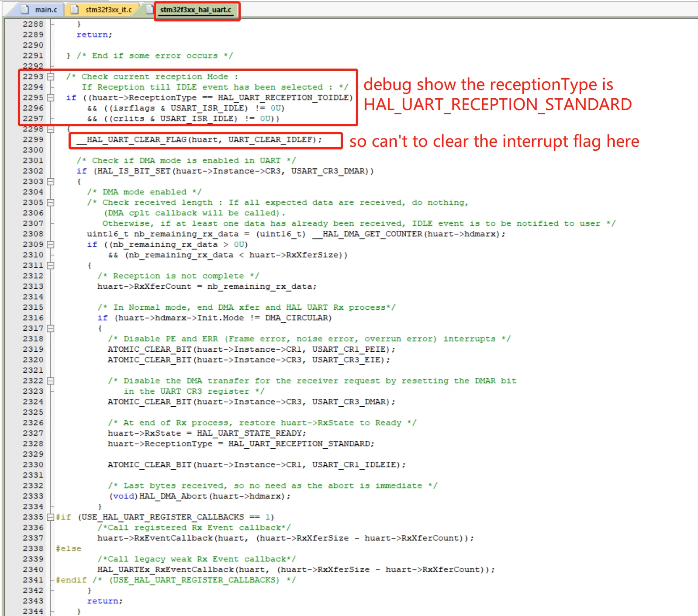Viewport: 698px width, 616px height.
Task: Collapse the comment fold at line 2305
Action: (x=51, y=203)
